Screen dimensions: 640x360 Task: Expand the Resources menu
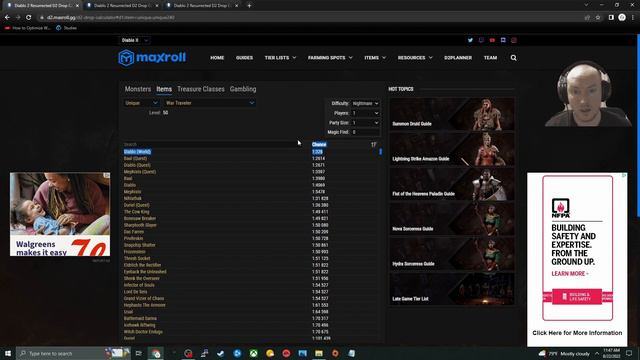pyautogui.click(x=415, y=58)
